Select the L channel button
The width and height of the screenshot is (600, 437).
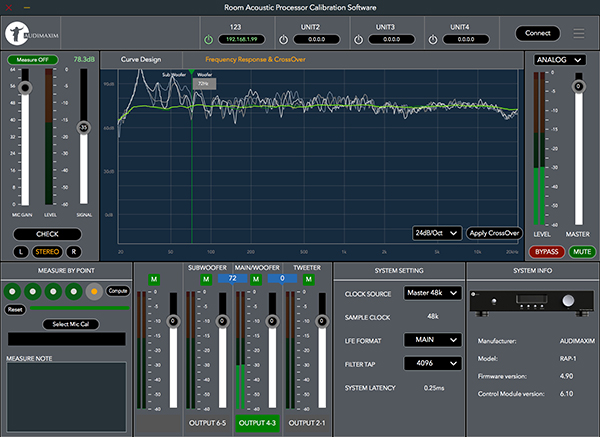coord(21,252)
